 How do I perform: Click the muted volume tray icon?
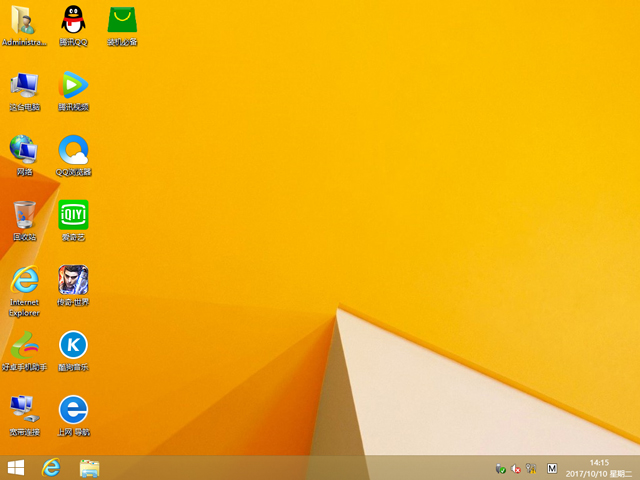click(517, 468)
